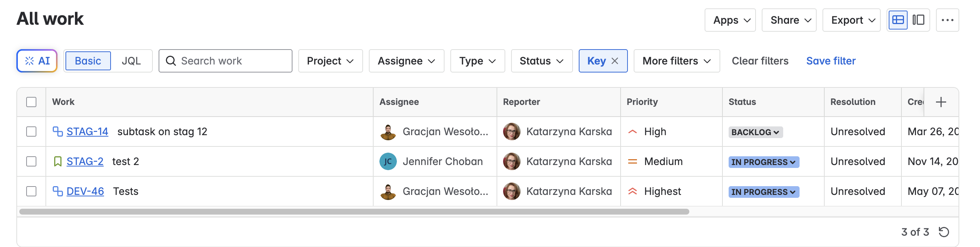Open the DEV-46 work item link
980x247 pixels.
[x=85, y=191]
